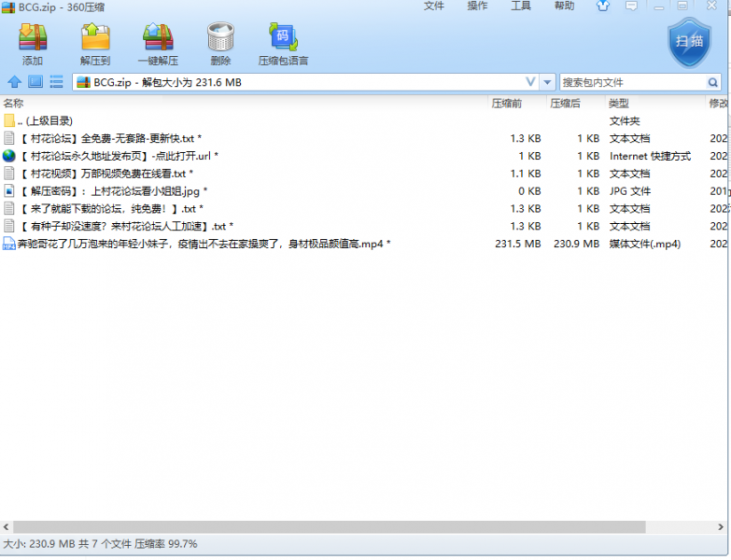Open the history dropdown beside the address bar

[548, 82]
